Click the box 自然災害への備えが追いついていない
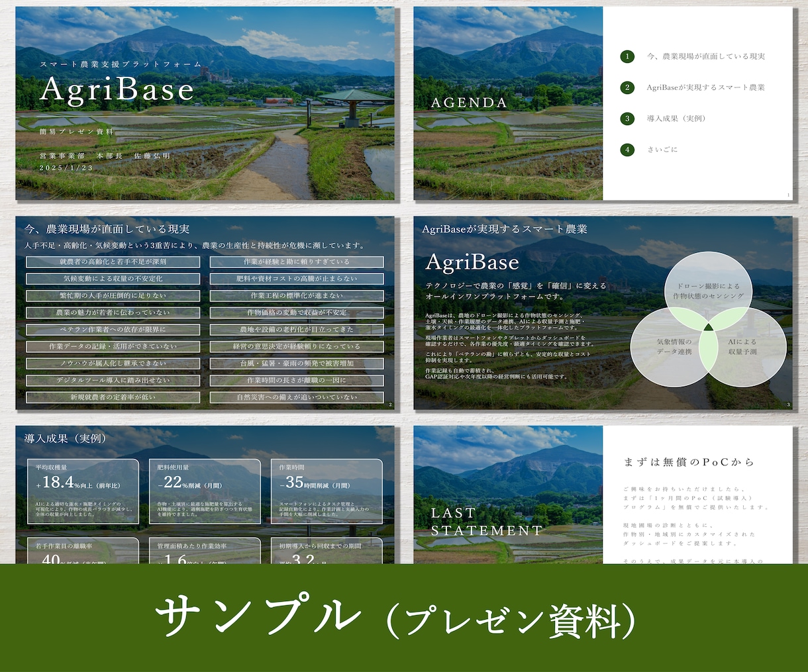Image resolution: width=808 pixels, height=672 pixels. (297, 397)
